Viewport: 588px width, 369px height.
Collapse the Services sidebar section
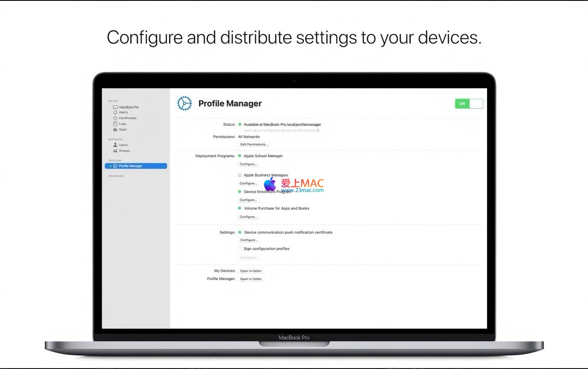tap(115, 160)
